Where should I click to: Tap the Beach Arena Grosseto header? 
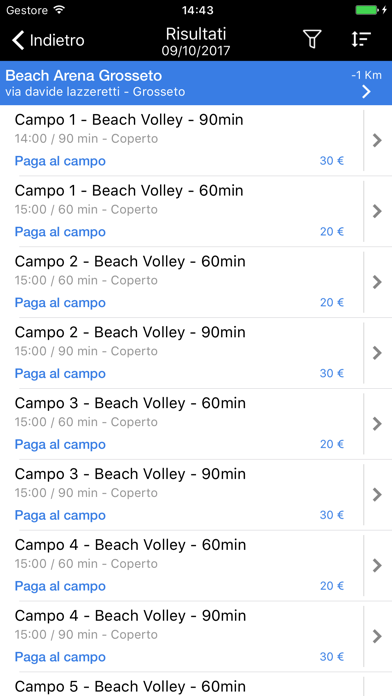(196, 83)
